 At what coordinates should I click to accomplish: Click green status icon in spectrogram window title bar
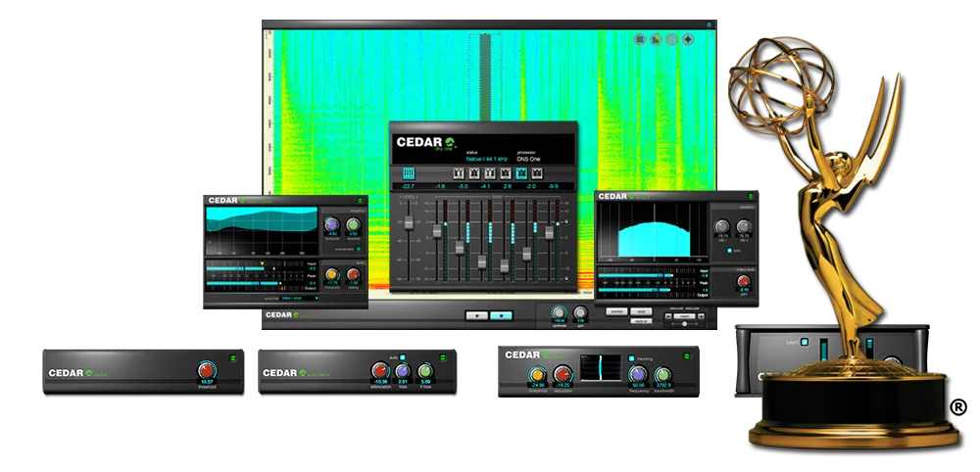pyautogui.click(x=709, y=25)
